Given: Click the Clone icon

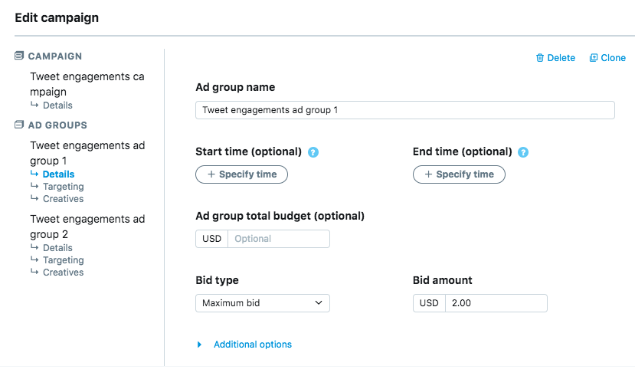Looking at the screenshot, I should pos(593,58).
